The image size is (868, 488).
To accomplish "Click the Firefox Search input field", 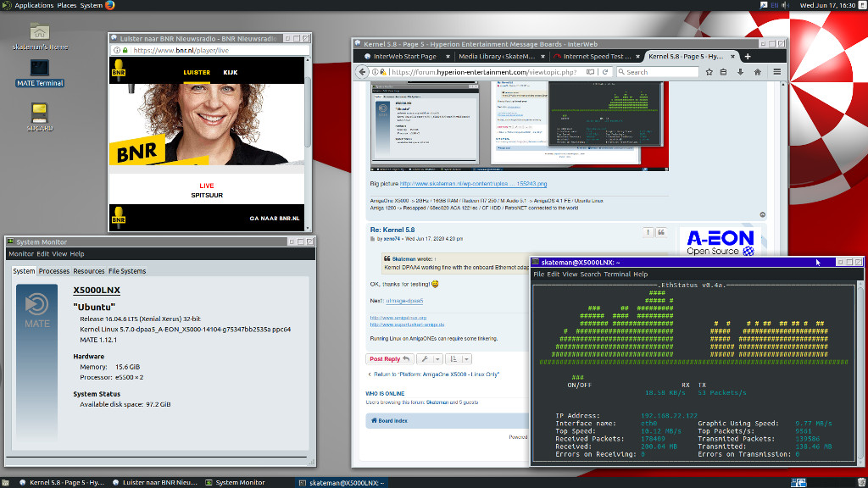I will tap(658, 72).
